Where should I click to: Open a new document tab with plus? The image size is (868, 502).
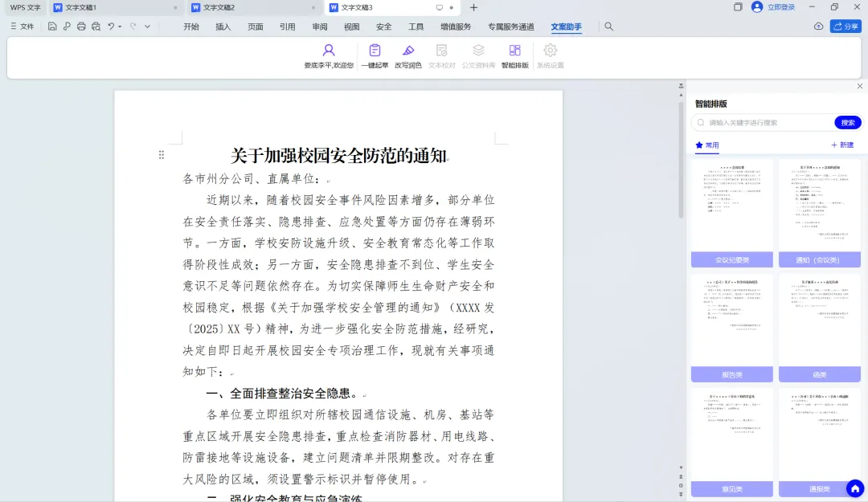point(473,8)
